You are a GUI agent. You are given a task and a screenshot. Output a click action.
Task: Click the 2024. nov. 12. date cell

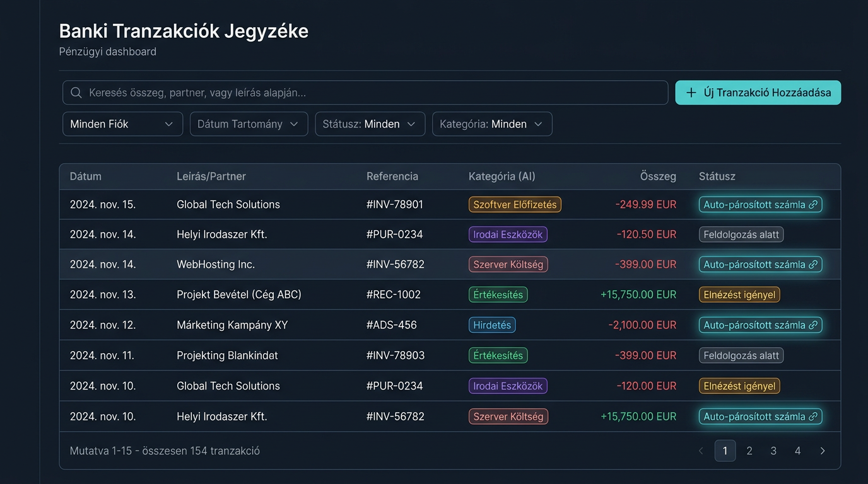pyautogui.click(x=103, y=325)
